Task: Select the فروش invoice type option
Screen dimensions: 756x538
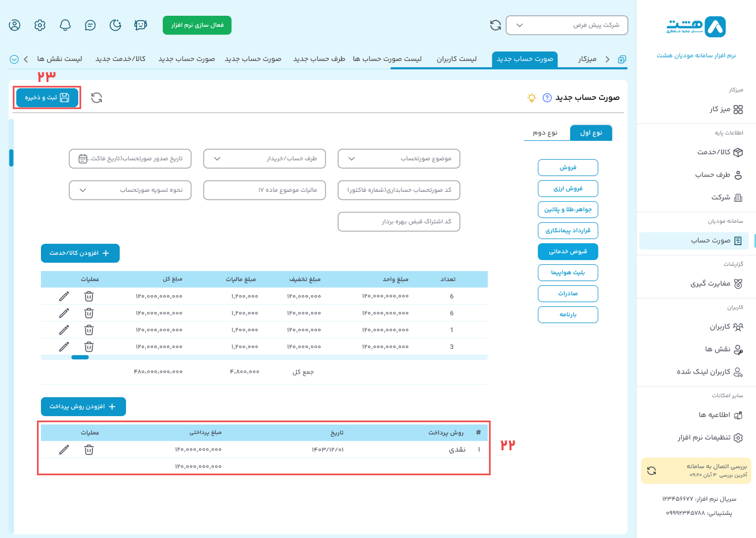Action: coord(568,168)
